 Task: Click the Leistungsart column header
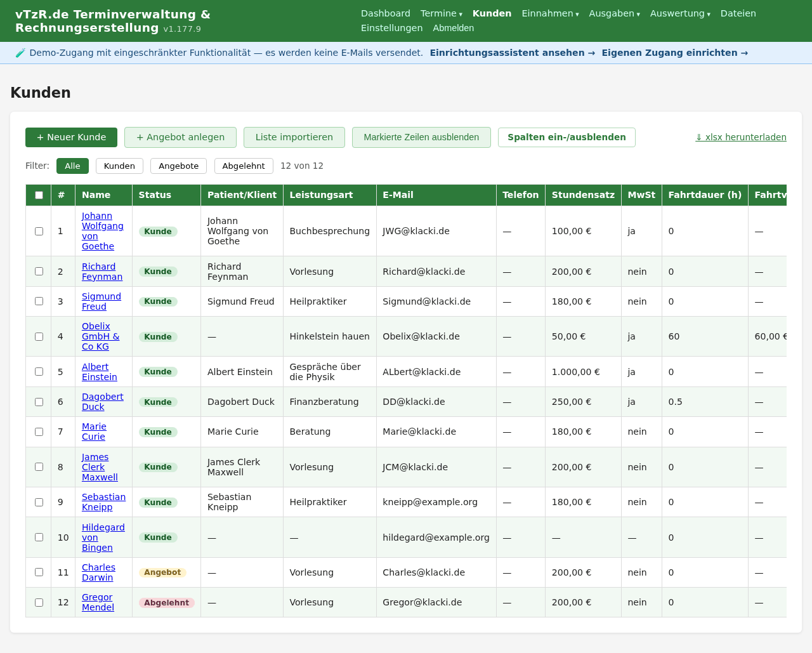329,195
